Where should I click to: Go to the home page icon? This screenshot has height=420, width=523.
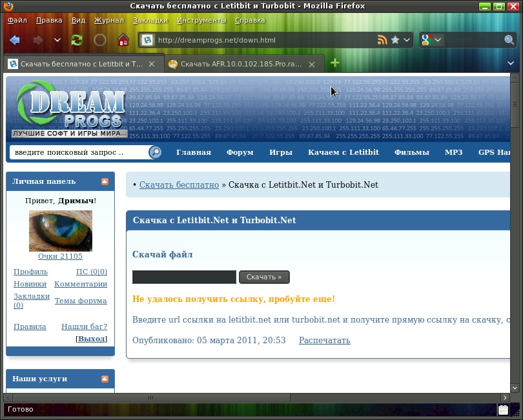(123, 40)
